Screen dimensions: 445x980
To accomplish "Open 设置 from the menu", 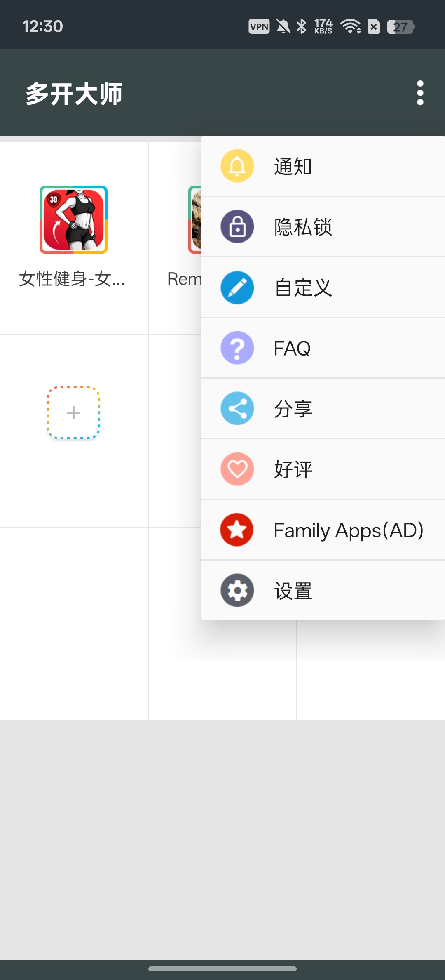I will (323, 590).
